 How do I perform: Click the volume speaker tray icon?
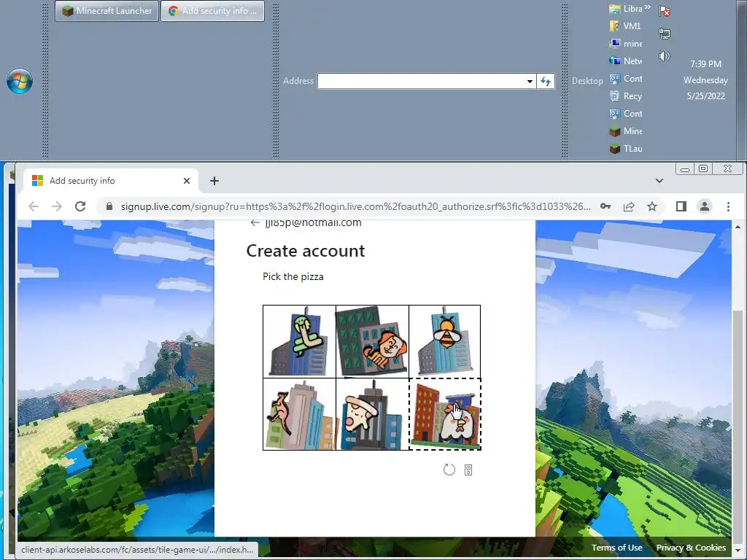pyautogui.click(x=664, y=56)
